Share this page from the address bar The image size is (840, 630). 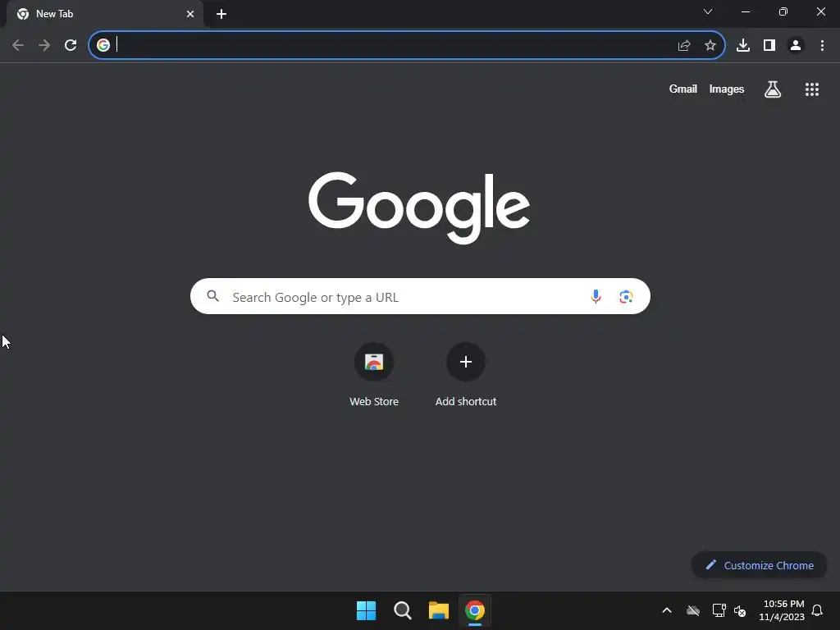(x=683, y=46)
